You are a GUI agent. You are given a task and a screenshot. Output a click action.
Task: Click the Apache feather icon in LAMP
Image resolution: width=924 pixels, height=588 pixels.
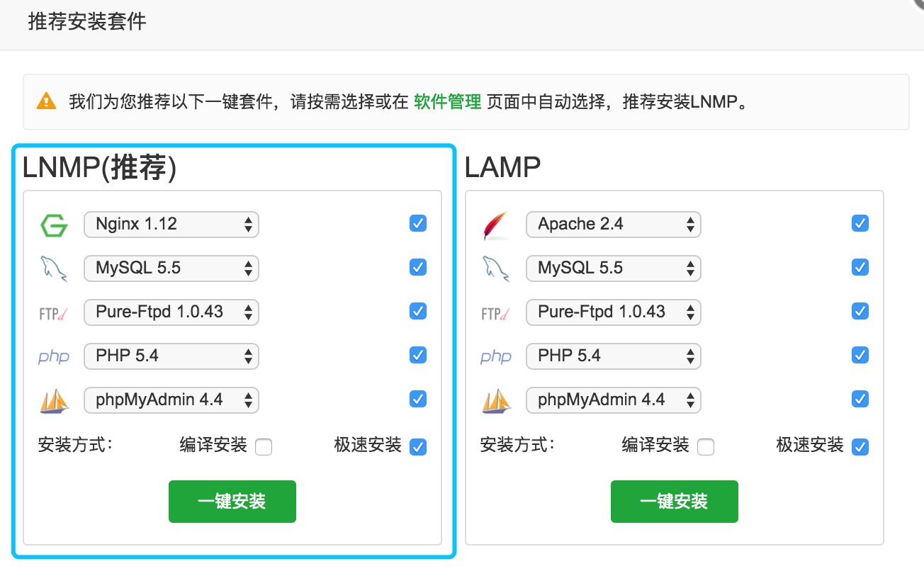coord(496,225)
